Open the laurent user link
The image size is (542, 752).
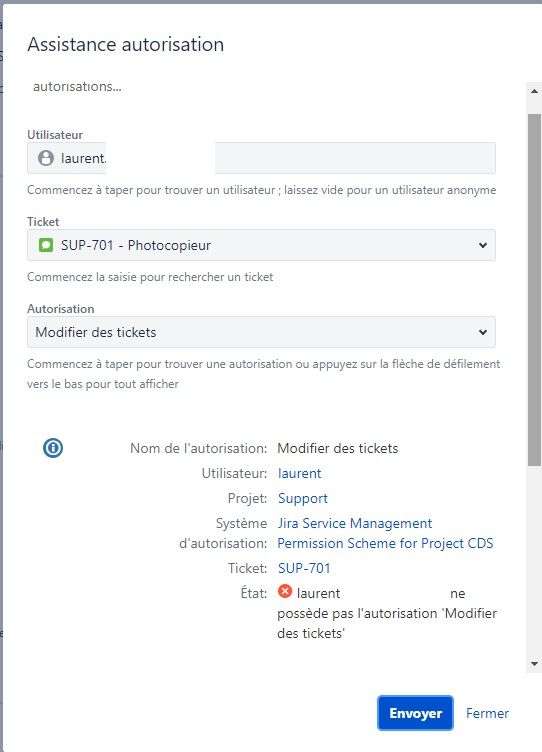[x=299, y=473]
